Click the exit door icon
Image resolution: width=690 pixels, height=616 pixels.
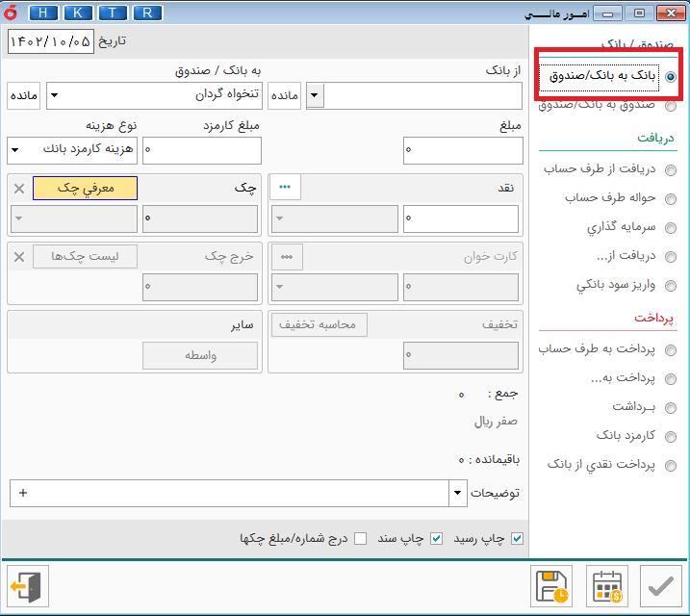24,586
